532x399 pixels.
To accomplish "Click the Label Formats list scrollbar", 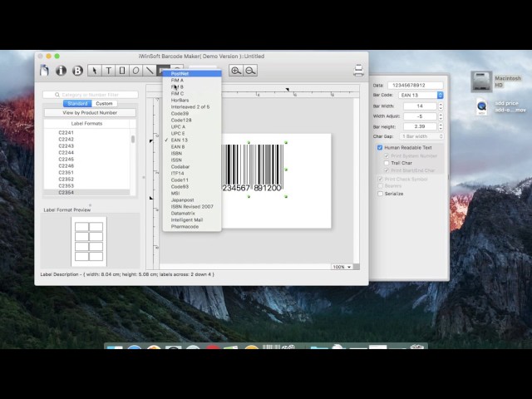I will (x=133, y=139).
